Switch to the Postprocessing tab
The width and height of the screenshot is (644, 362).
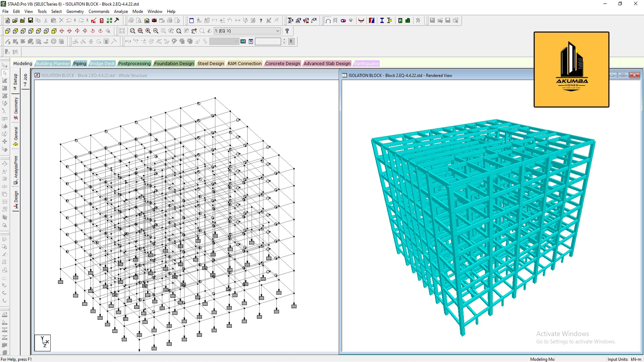(134, 64)
